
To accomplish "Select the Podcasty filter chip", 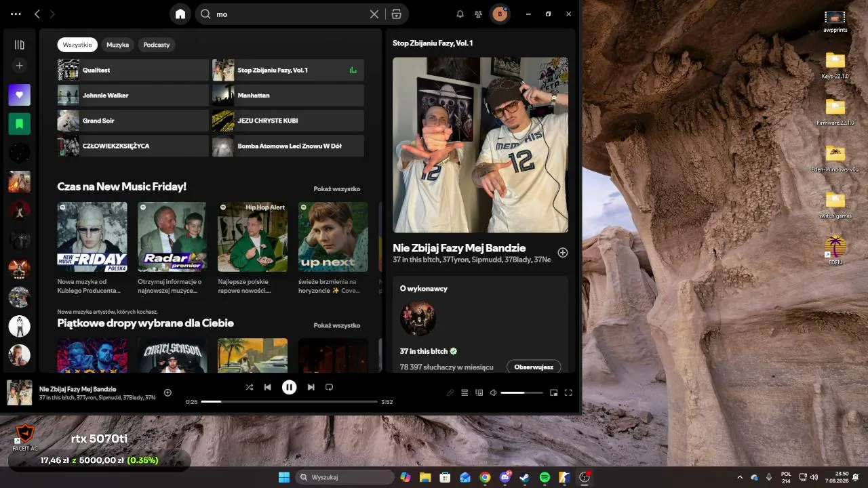I will coord(157,45).
